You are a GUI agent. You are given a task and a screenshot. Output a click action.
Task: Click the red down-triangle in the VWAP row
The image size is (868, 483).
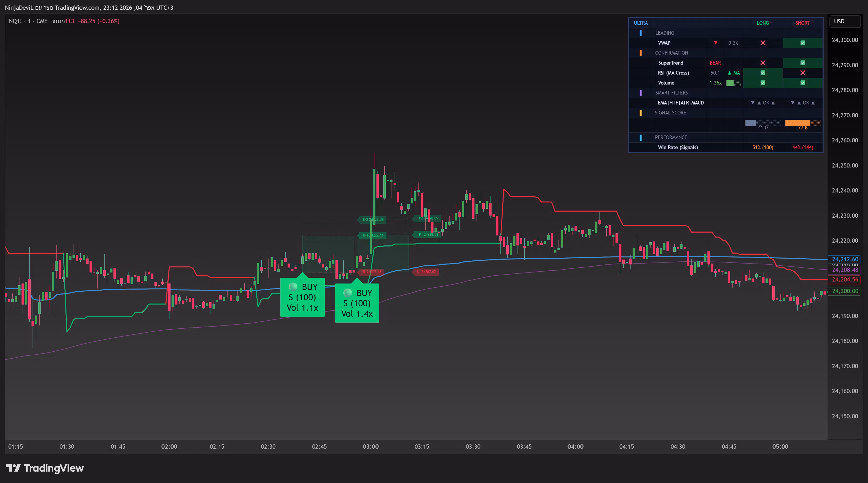(x=715, y=43)
